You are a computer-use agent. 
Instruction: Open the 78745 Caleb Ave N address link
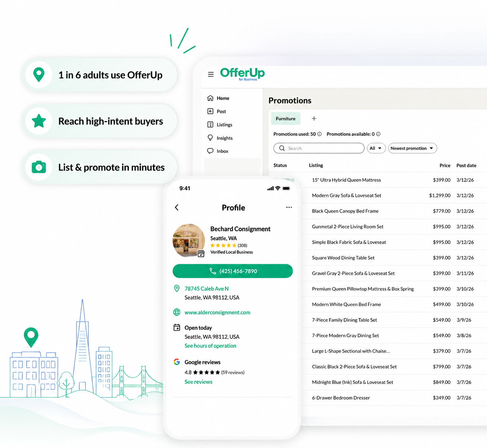pos(207,289)
